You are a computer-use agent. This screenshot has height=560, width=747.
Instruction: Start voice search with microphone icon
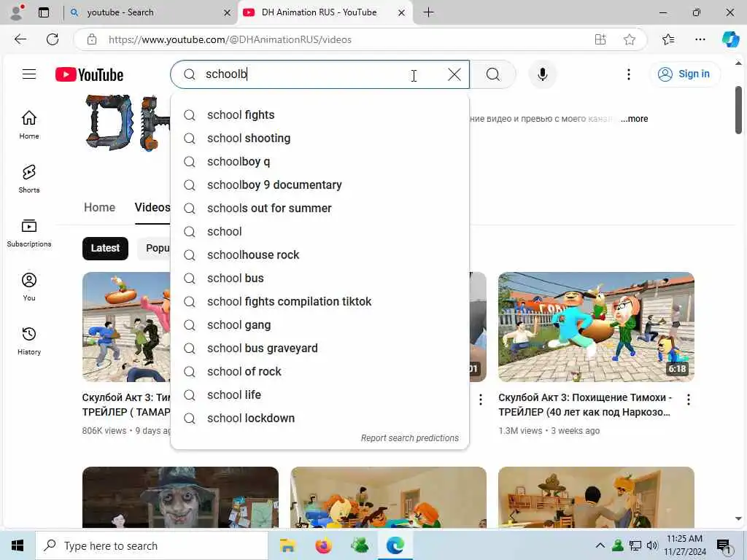(x=542, y=74)
